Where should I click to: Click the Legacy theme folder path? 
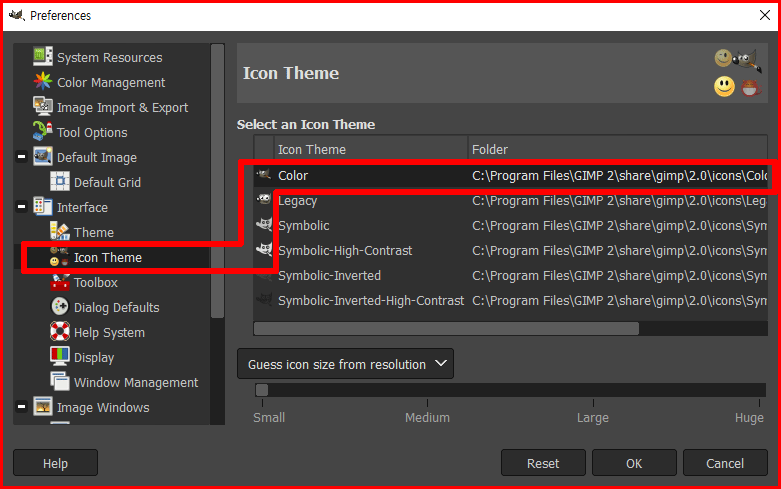(619, 201)
